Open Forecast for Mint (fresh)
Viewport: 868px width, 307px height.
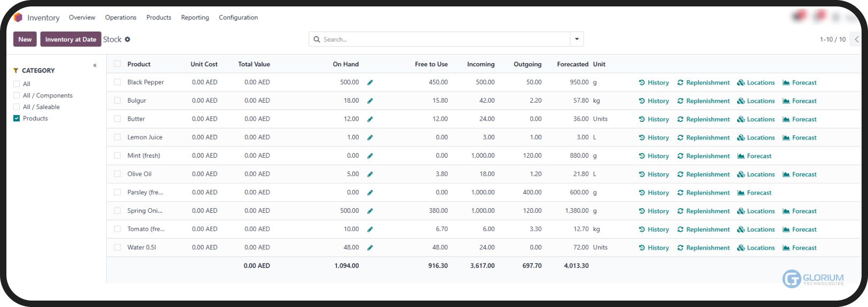[754, 156]
